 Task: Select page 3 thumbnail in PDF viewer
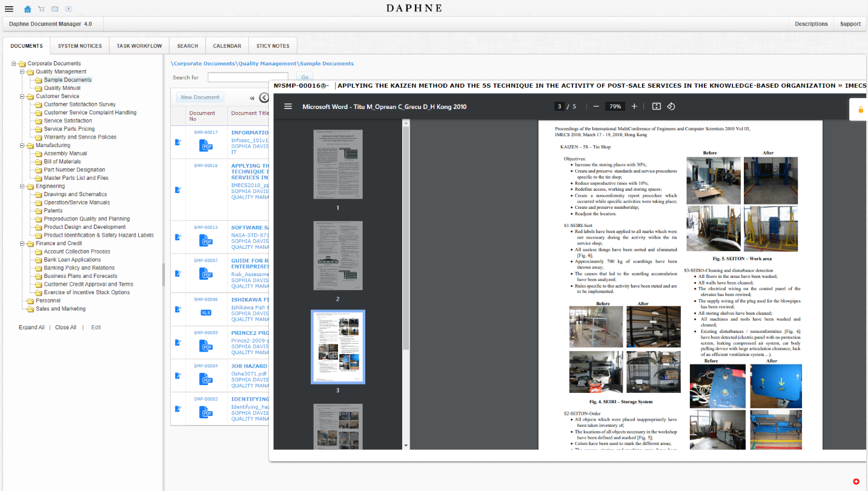pyautogui.click(x=338, y=347)
